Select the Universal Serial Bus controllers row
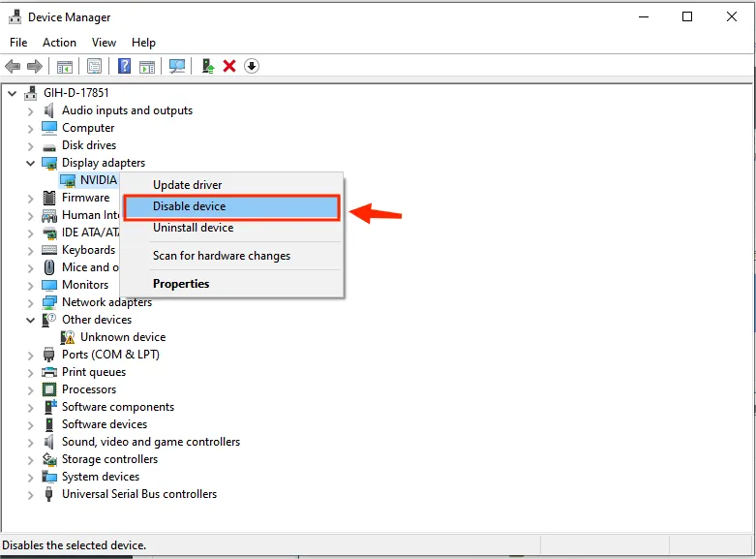756x559 pixels. pyautogui.click(x=139, y=494)
